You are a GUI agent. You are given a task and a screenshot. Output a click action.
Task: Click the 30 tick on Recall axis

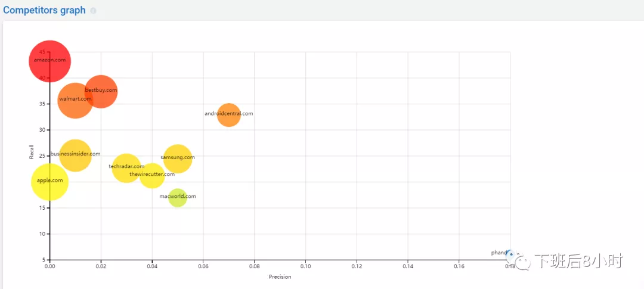(42, 130)
